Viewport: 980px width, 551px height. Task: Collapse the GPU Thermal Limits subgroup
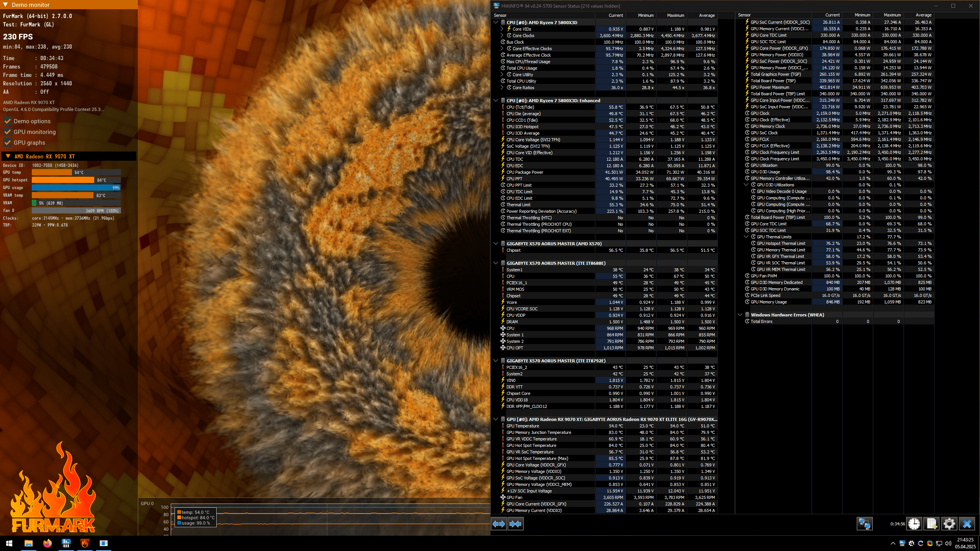pyautogui.click(x=746, y=237)
